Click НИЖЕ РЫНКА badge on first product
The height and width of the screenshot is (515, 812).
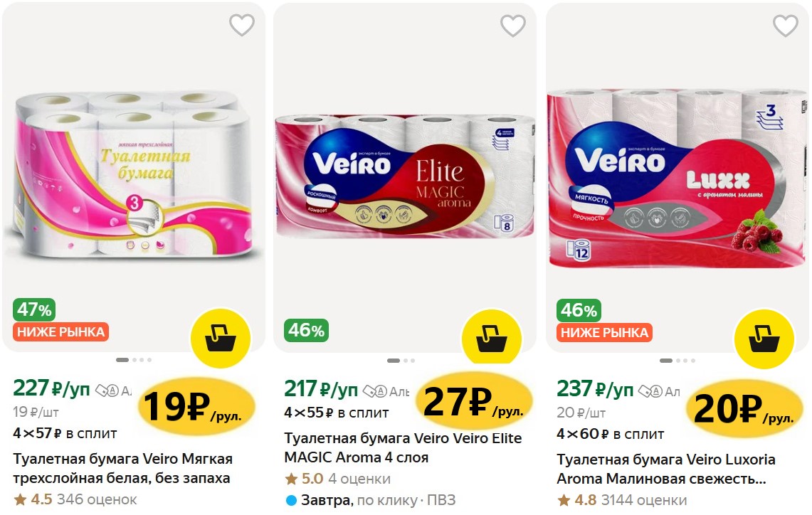pos(61,331)
